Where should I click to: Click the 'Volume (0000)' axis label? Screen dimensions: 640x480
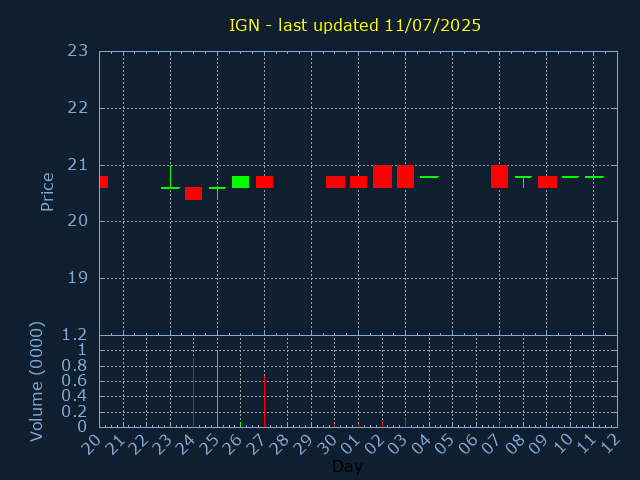click(x=36, y=382)
